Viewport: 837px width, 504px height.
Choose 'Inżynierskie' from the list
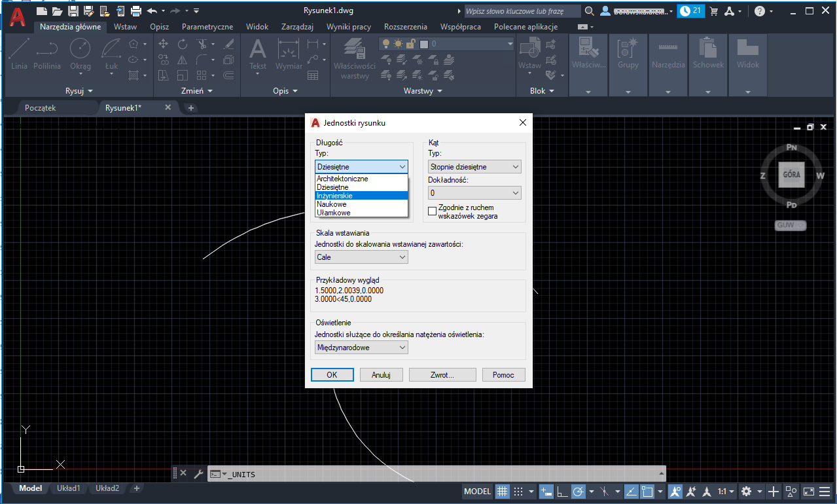(x=361, y=196)
